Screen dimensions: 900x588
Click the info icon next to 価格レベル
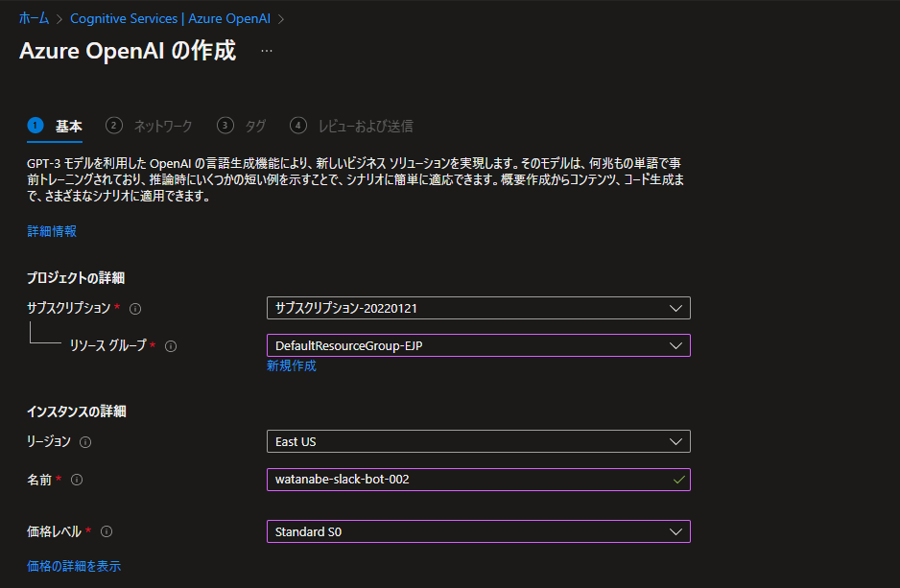[106, 530]
